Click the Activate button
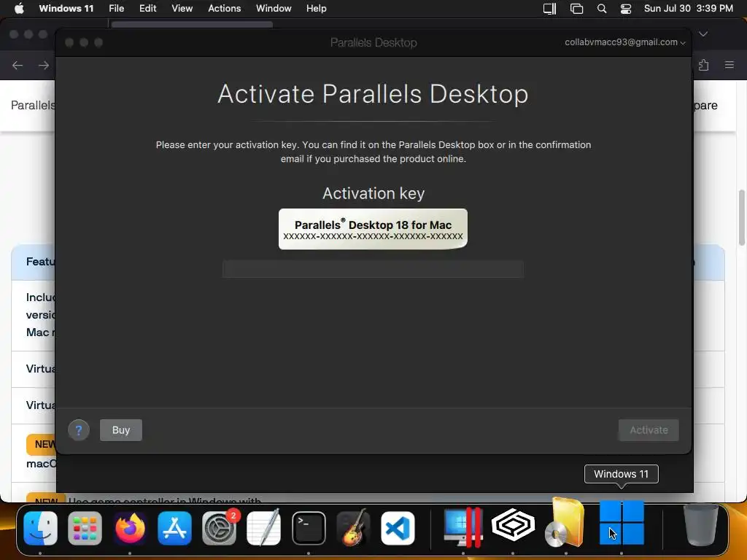The image size is (747, 560). 649,430
